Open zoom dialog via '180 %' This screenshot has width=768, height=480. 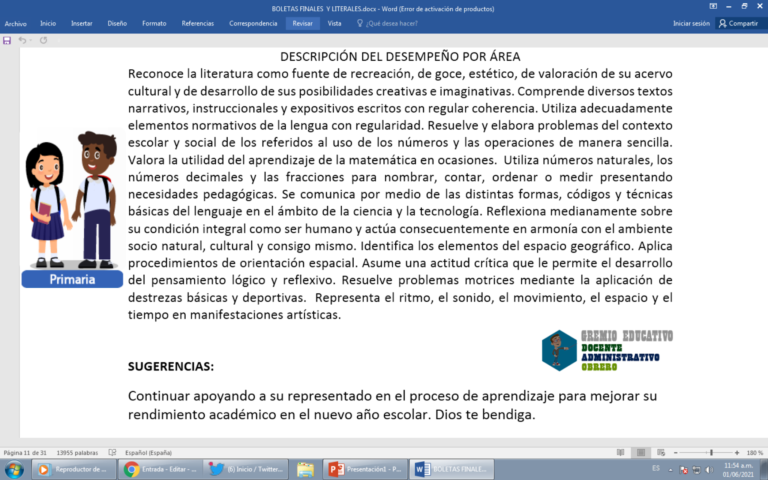[x=755, y=453]
